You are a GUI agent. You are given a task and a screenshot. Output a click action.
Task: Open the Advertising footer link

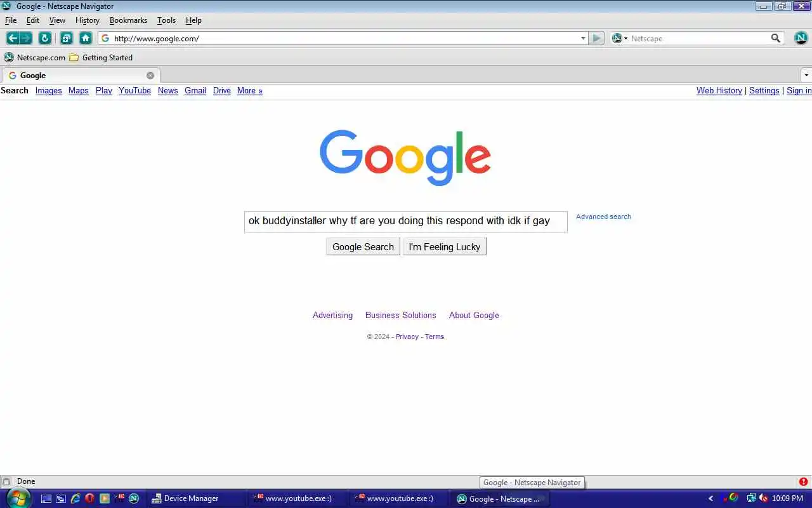click(332, 315)
